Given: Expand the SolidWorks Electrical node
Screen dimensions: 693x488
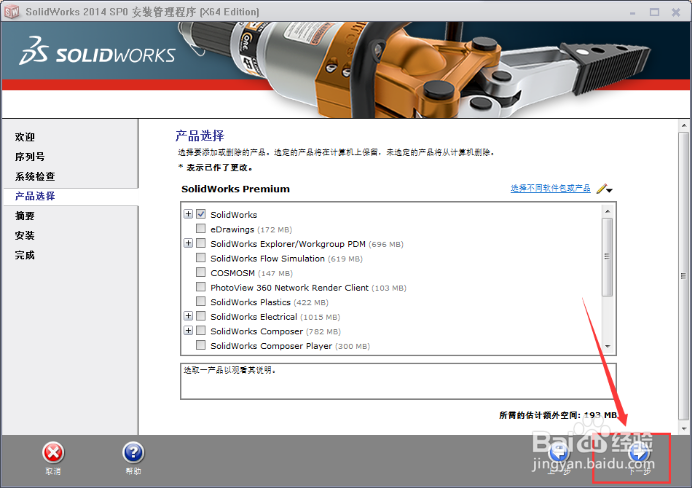Looking at the screenshot, I should coord(188,316).
